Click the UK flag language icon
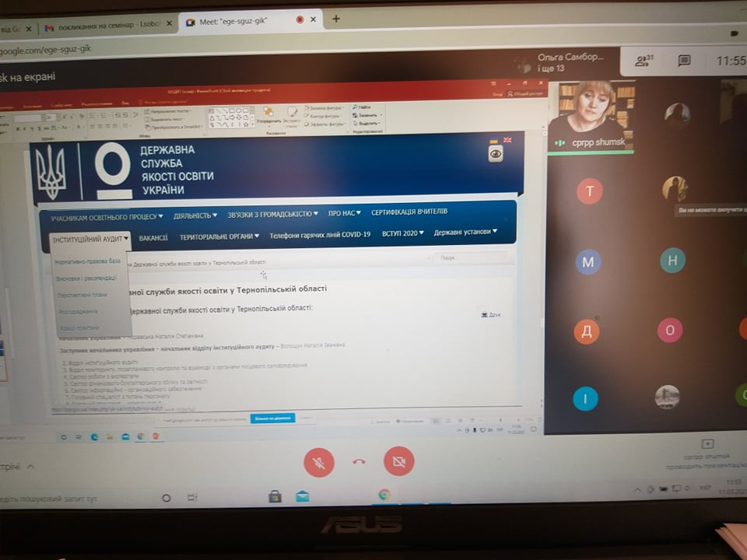Image resolution: width=747 pixels, height=560 pixels. [x=507, y=140]
